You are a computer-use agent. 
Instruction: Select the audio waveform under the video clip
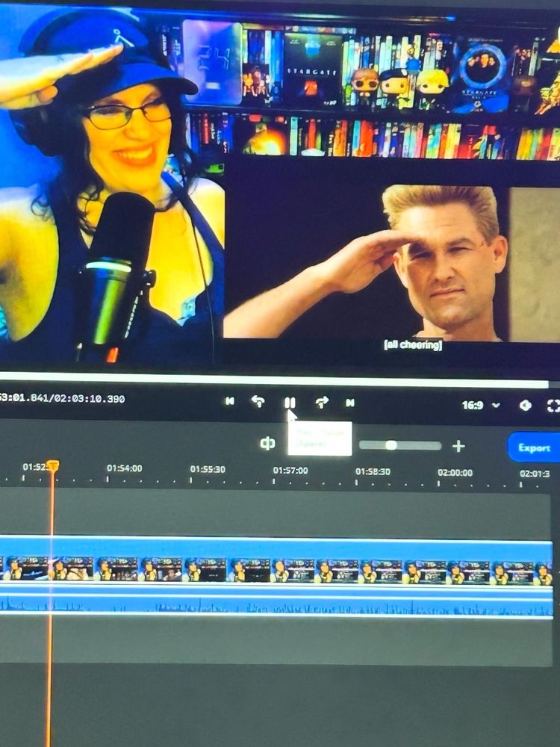pyautogui.click(x=276, y=606)
